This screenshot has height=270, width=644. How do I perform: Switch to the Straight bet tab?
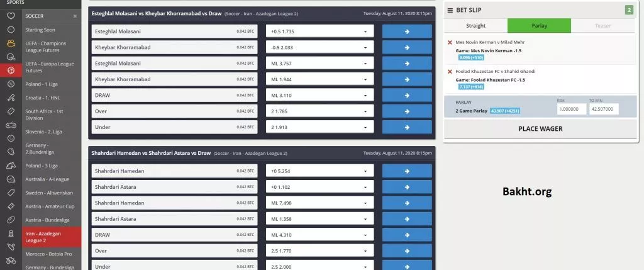[475, 26]
